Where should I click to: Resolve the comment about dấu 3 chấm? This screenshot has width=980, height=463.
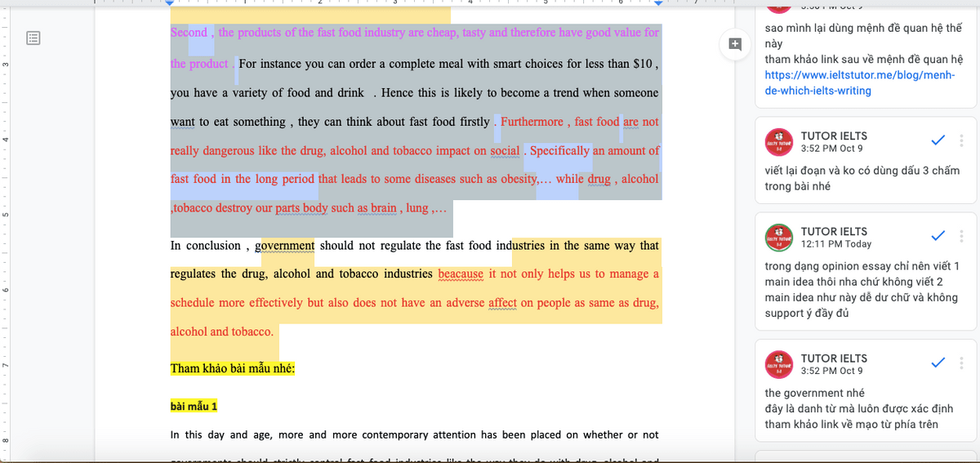[x=938, y=141]
